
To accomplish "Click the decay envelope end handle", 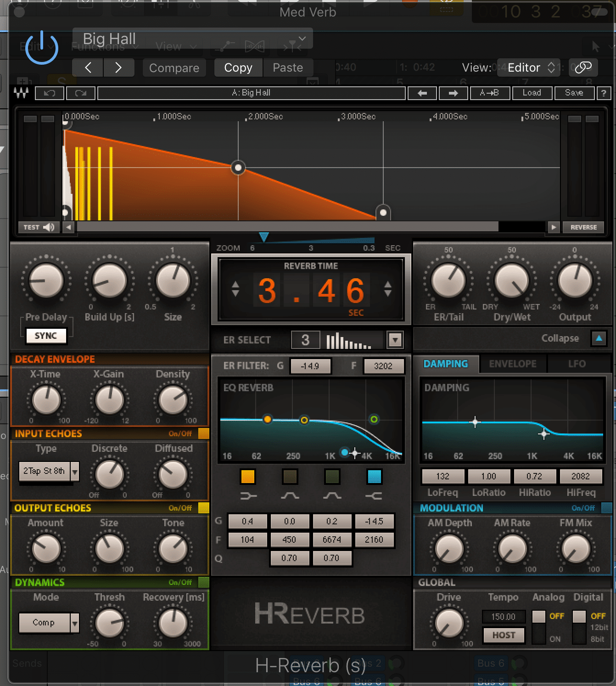I will click(383, 213).
